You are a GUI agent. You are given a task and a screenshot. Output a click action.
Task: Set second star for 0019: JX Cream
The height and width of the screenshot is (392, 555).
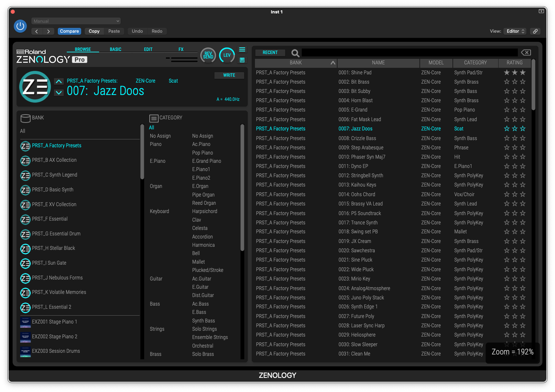point(515,241)
